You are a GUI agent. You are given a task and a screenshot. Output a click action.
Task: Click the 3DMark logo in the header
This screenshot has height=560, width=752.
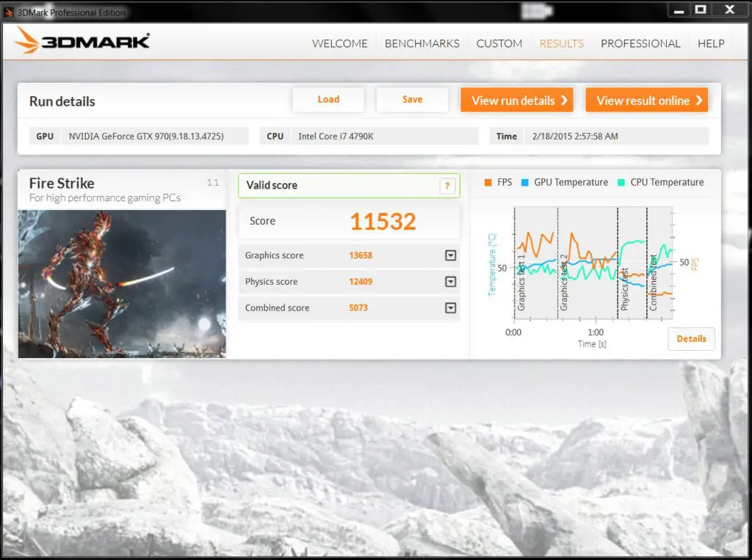pos(82,41)
